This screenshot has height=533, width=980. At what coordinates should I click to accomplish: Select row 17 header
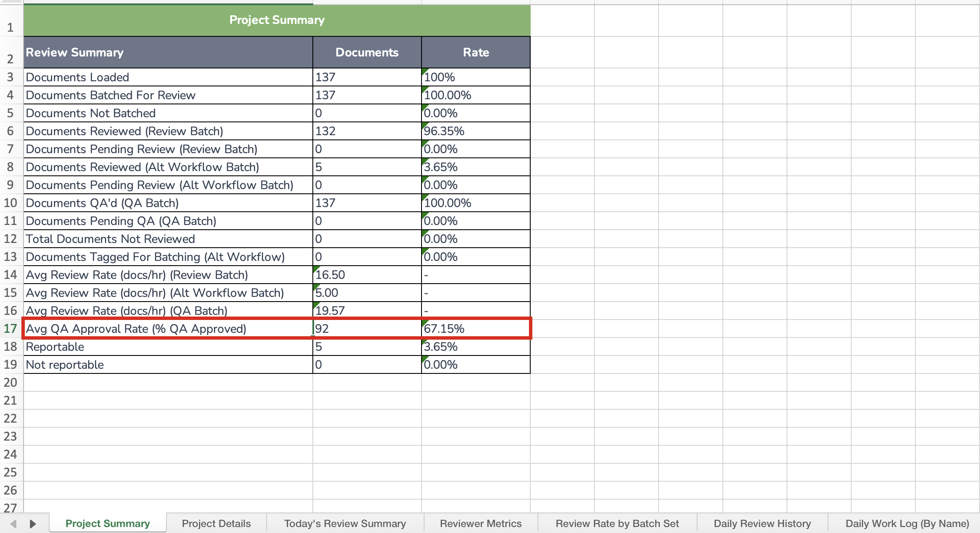(10, 329)
